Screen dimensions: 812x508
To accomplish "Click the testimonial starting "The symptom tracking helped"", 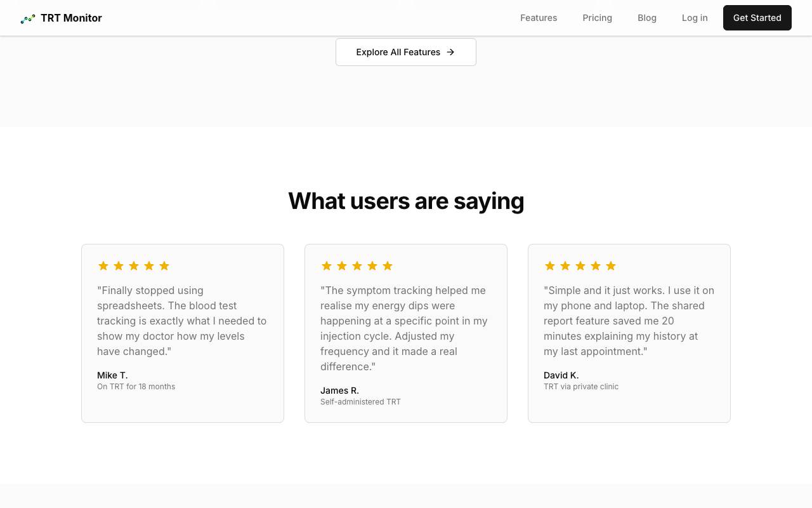I will (x=406, y=328).
